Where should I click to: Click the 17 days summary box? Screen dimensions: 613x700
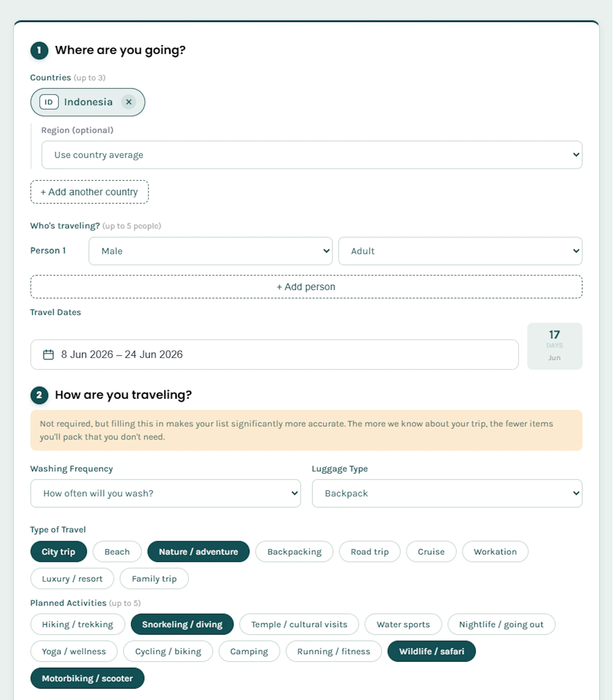554,346
